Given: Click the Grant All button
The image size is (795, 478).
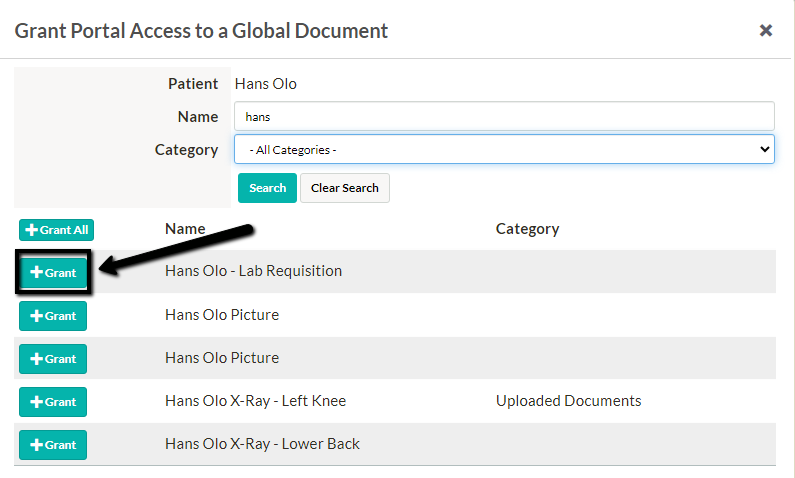Looking at the screenshot, I should click(56, 230).
